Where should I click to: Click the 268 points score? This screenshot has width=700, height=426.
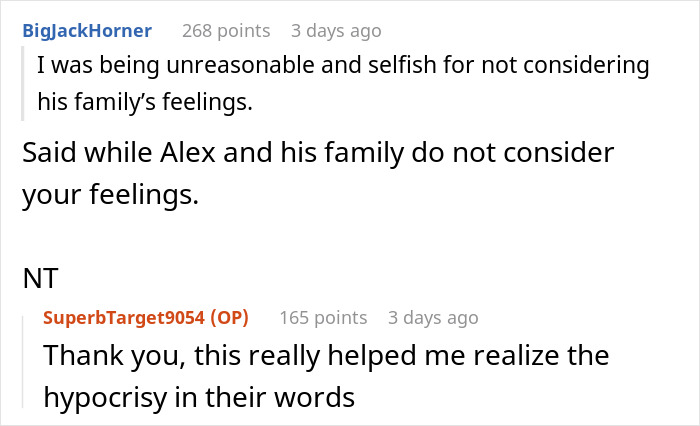click(225, 31)
